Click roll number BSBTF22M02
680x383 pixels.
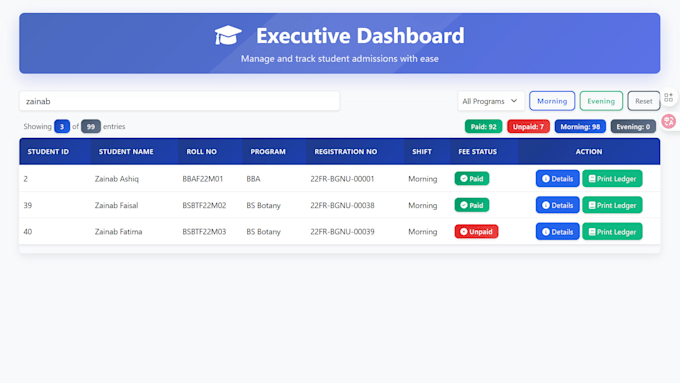click(x=204, y=205)
